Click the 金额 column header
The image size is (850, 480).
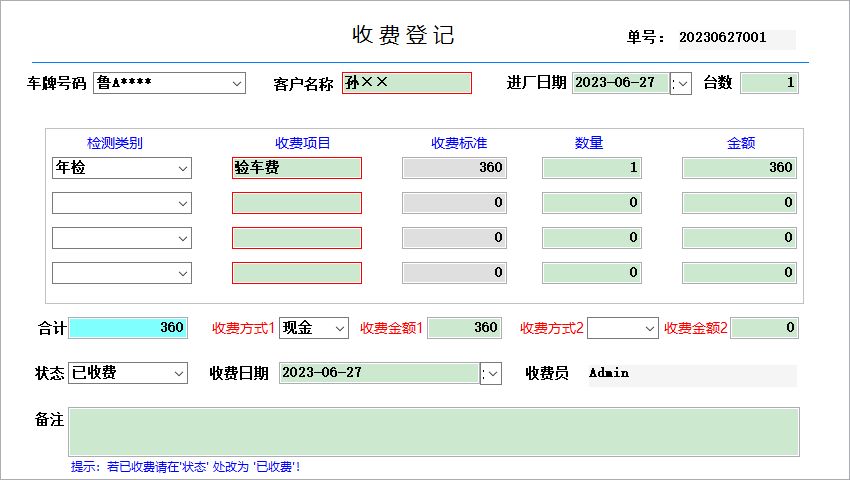click(741, 143)
